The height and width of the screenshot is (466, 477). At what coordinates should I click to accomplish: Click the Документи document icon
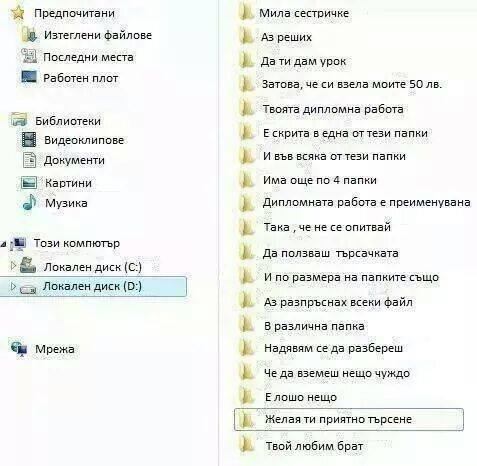point(29,160)
